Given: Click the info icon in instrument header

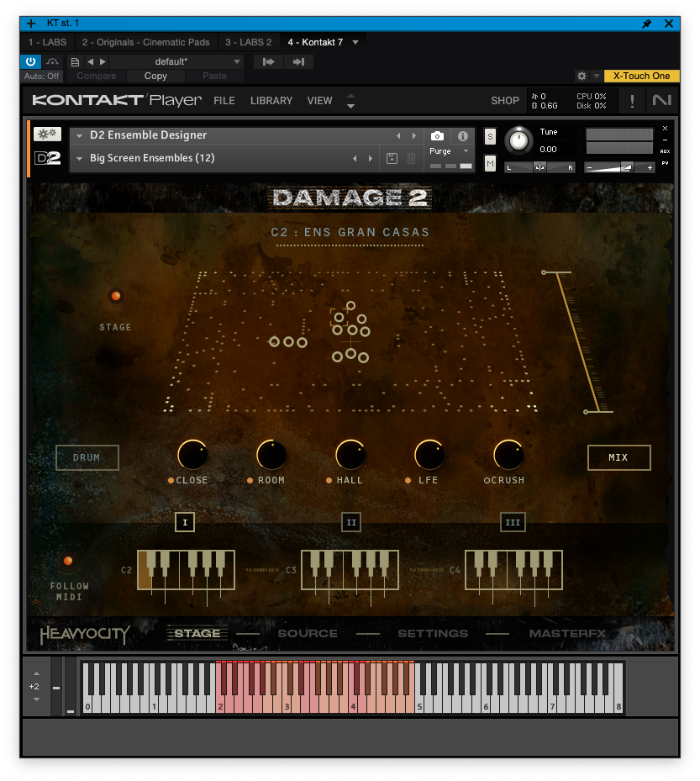Looking at the screenshot, I should pyautogui.click(x=462, y=136).
